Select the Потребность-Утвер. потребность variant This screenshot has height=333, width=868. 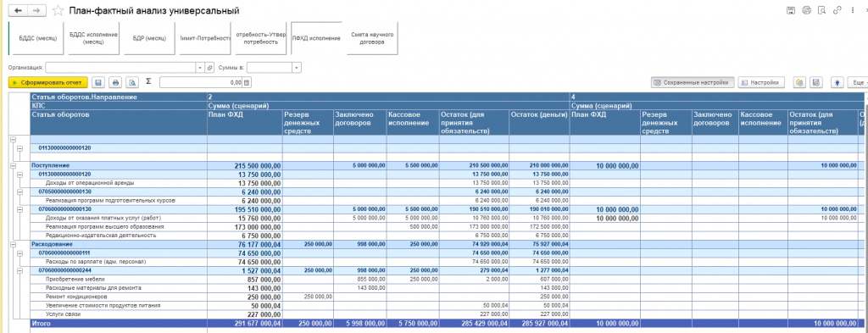tap(260, 38)
